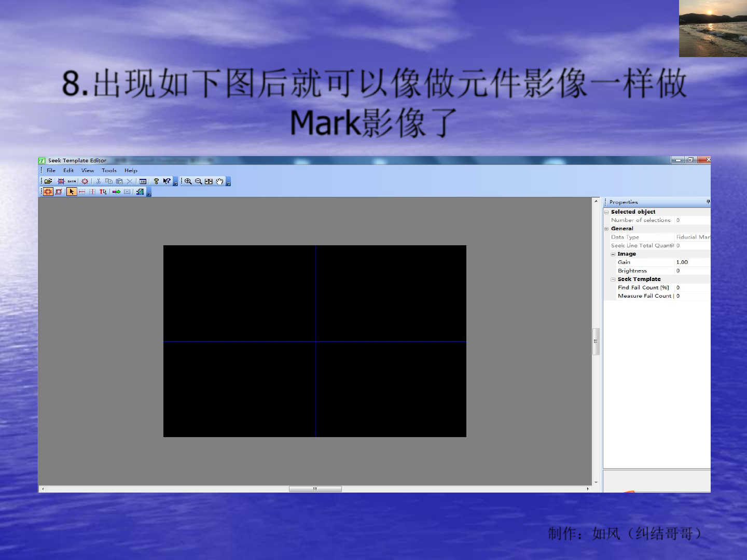Click the Brightness value field

tap(693, 271)
